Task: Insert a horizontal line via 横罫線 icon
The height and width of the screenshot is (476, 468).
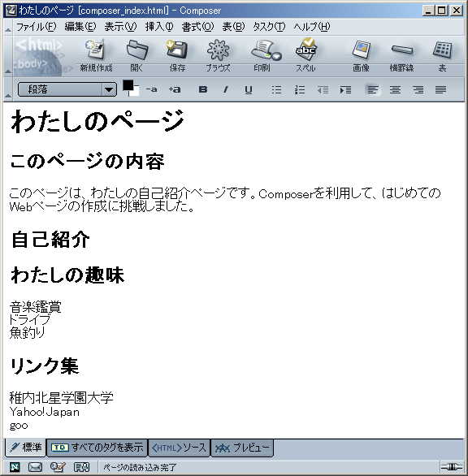Action: tap(402, 55)
